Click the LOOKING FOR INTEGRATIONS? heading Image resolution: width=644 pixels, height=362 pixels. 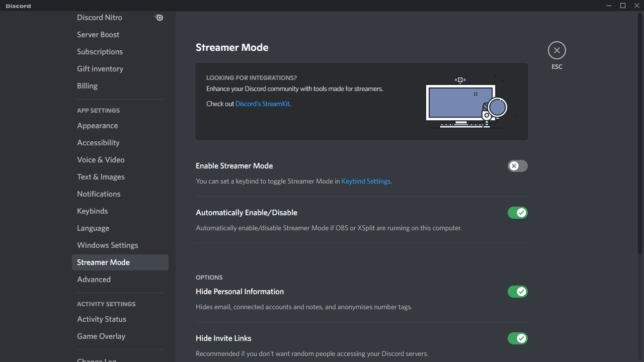(252, 78)
